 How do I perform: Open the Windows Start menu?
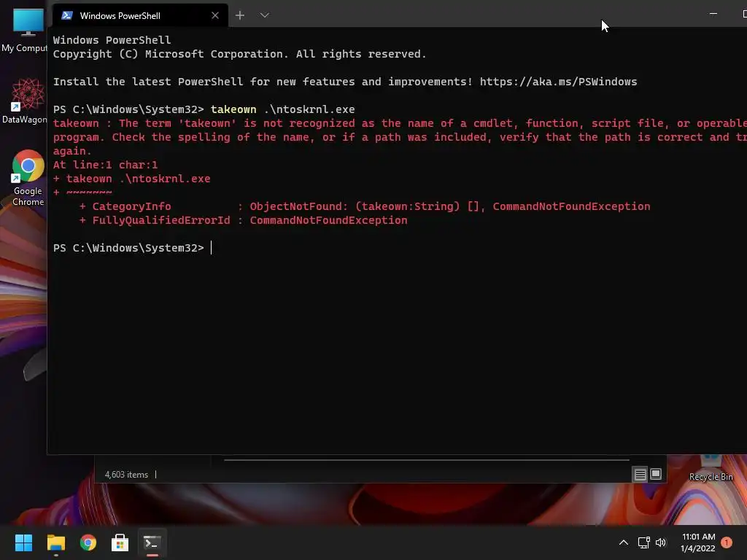pyautogui.click(x=23, y=542)
